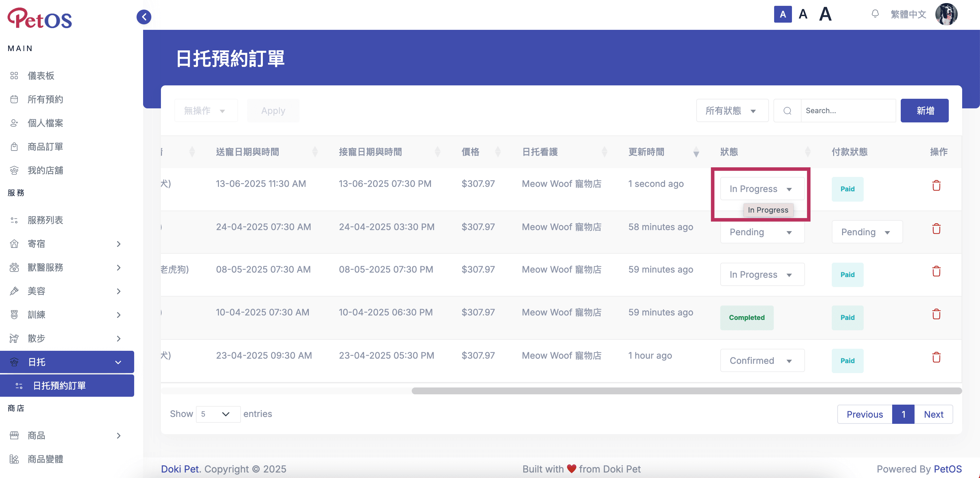Delete the 23-04-2025 daycare order
The height and width of the screenshot is (478, 980).
point(936,357)
